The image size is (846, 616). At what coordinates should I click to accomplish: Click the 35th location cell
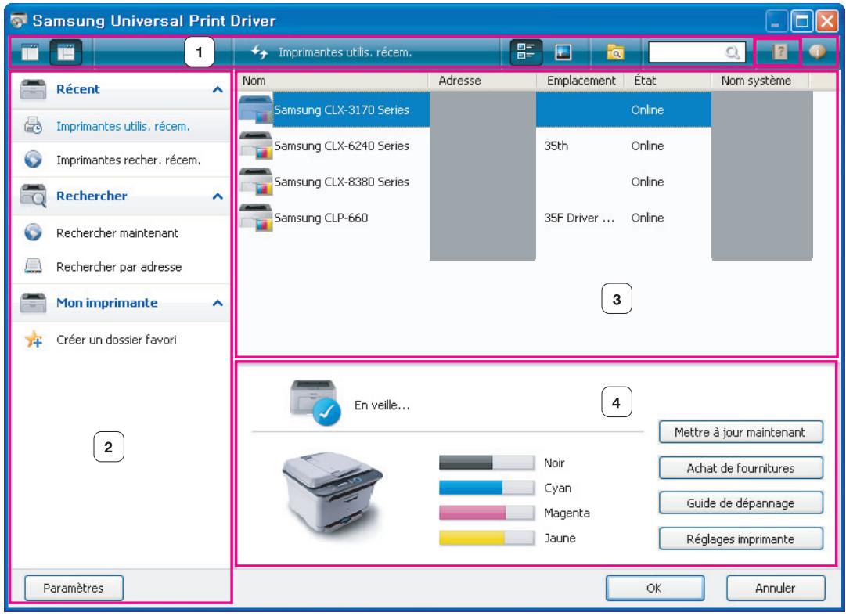[x=556, y=146]
